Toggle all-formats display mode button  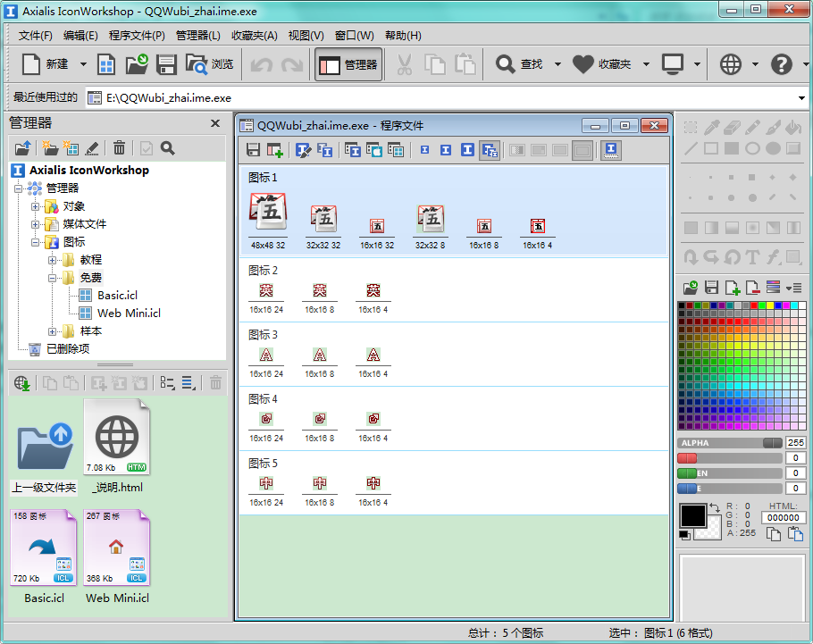point(490,150)
